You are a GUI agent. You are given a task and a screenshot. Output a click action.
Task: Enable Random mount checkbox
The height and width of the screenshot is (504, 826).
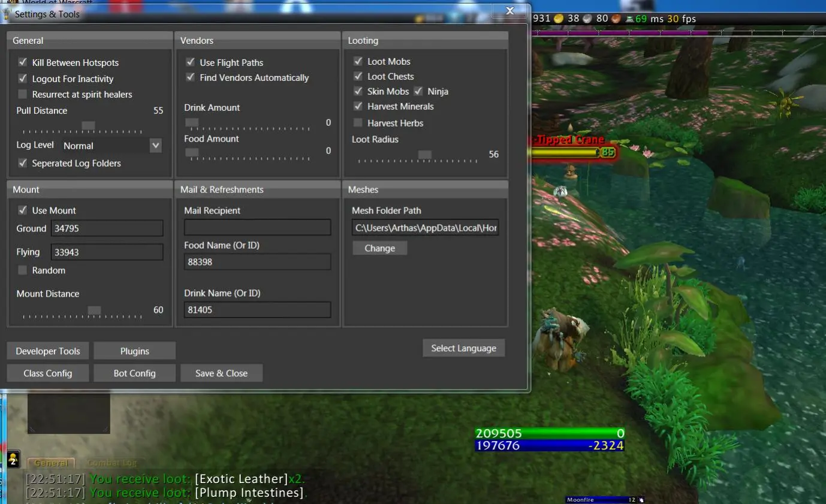[23, 270]
